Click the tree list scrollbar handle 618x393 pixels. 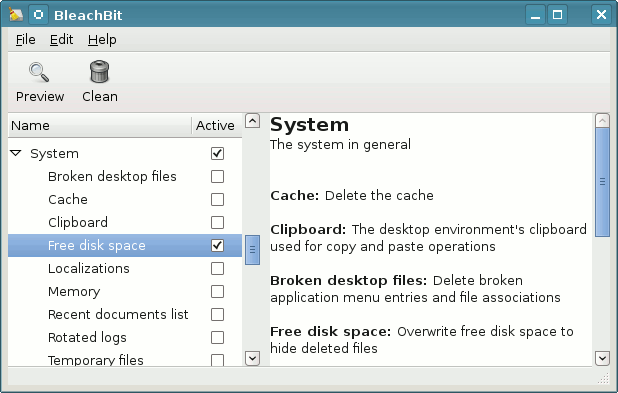click(252, 250)
